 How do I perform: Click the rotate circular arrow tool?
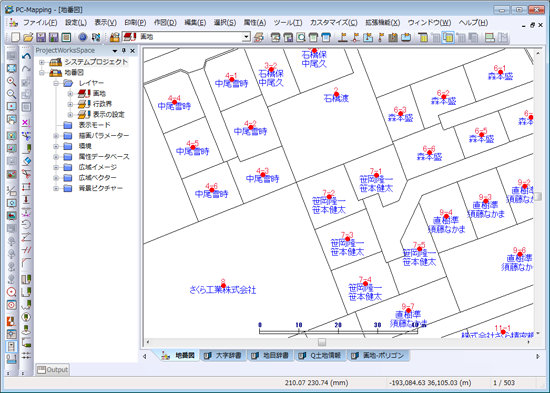(26, 224)
